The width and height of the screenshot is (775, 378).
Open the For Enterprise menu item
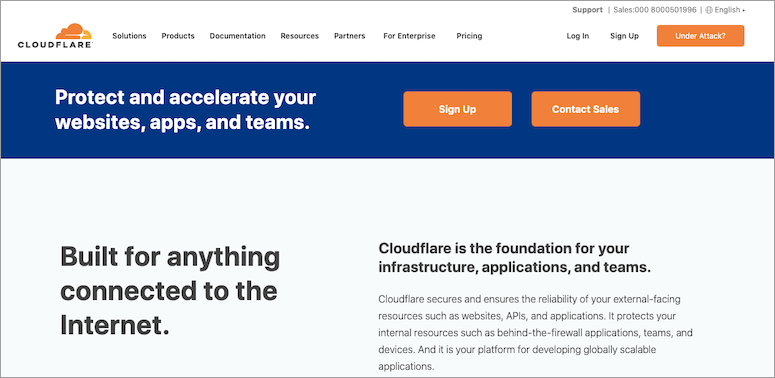click(409, 36)
